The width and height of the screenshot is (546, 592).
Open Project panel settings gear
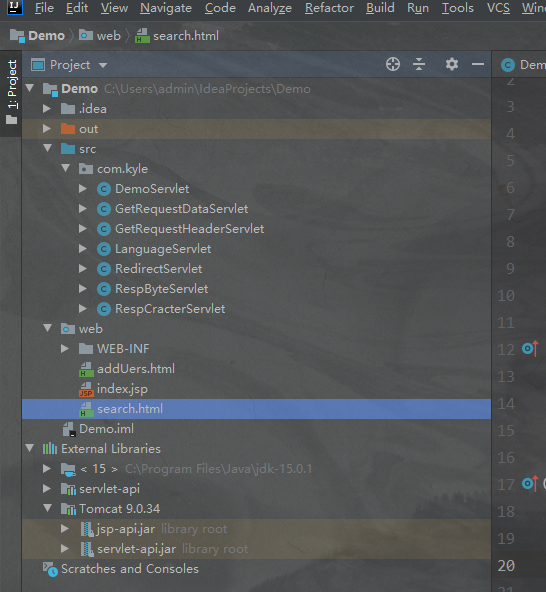point(452,64)
